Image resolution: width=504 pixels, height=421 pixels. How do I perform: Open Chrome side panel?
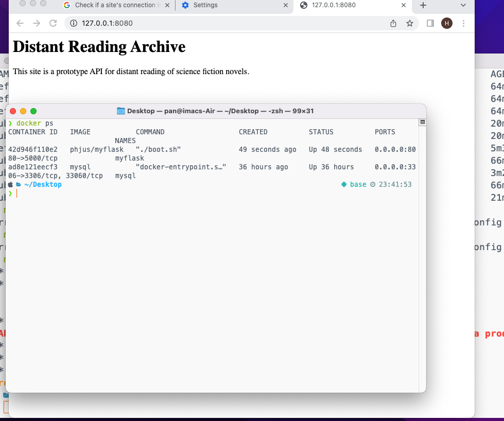[x=430, y=23]
